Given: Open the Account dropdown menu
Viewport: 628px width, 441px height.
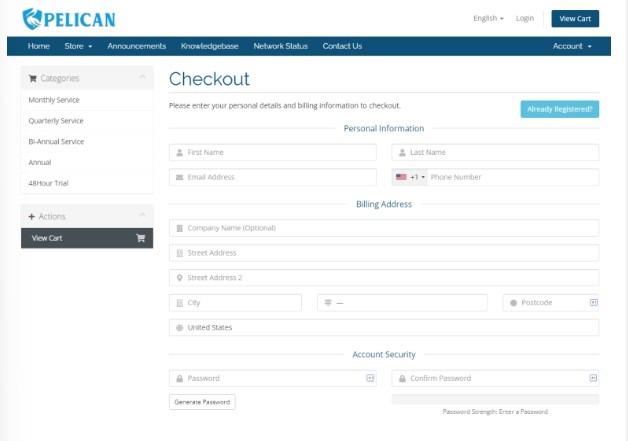Looking at the screenshot, I should click(x=572, y=46).
